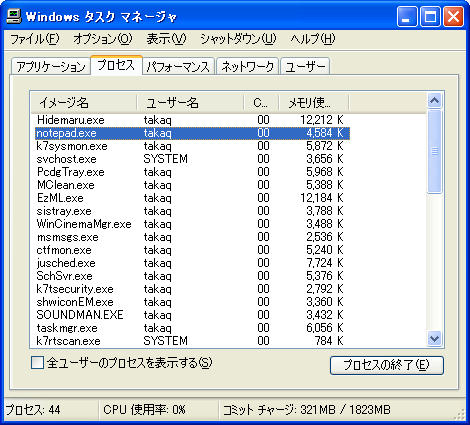Click the 12,184 K memory value
The width and height of the screenshot is (470, 425).
coord(322,198)
